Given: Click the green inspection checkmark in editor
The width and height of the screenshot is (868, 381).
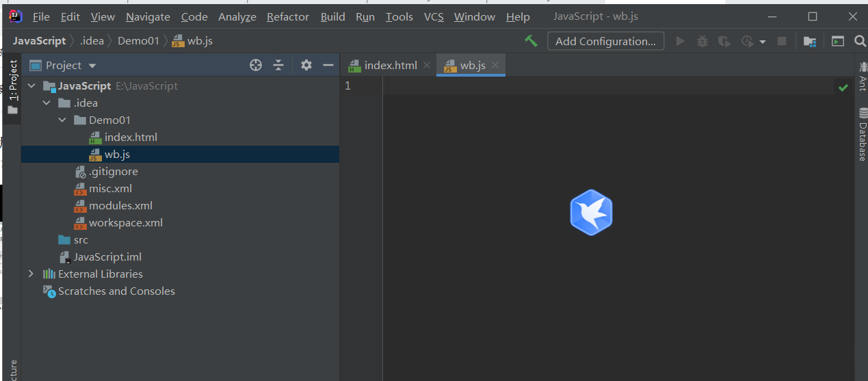Looking at the screenshot, I should tap(843, 87).
